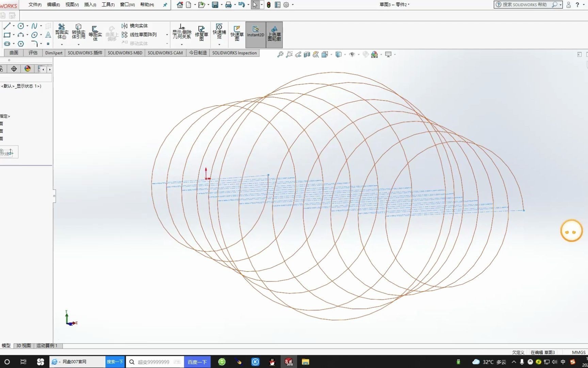The image size is (588, 368).
Task: Toggle the Shaded Sketch Contours mode
Action: [274, 34]
